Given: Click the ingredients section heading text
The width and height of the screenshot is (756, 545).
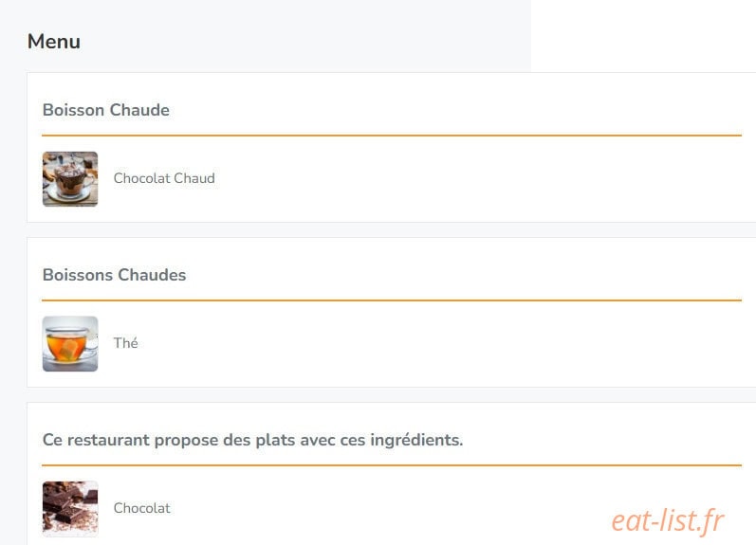Looking at the screenshot, I should tap(252, 440).
